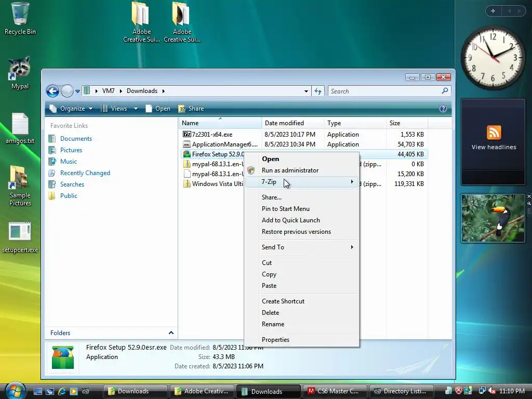Click the RSS feed icon in sidebar gadget
The width and height of the screenshot is (532, 399).
click(x=494, y=132)
